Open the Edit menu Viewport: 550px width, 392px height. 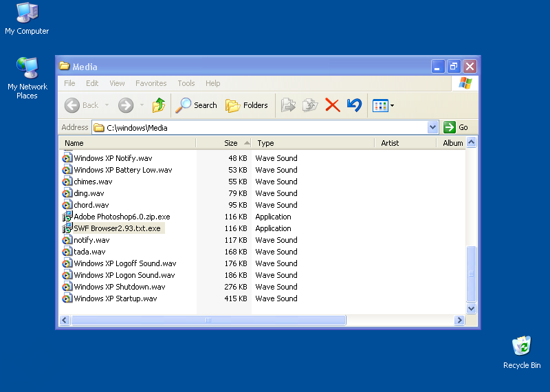[x=92, y=83]
